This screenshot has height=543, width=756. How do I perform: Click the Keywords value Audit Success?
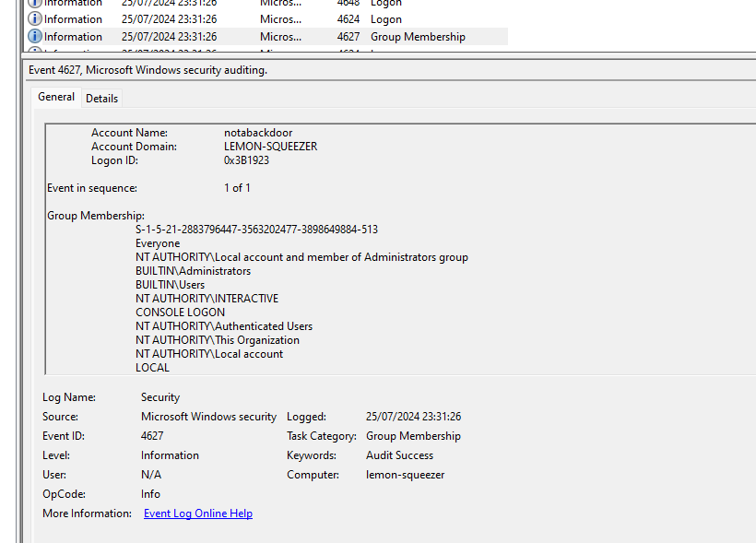pyautogui.click(x=399, y=455)
